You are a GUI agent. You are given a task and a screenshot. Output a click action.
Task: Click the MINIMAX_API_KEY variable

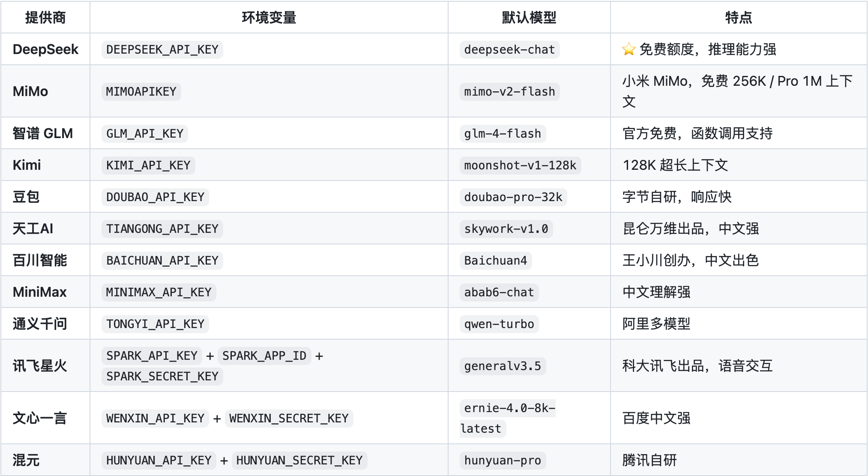[159, 292]
